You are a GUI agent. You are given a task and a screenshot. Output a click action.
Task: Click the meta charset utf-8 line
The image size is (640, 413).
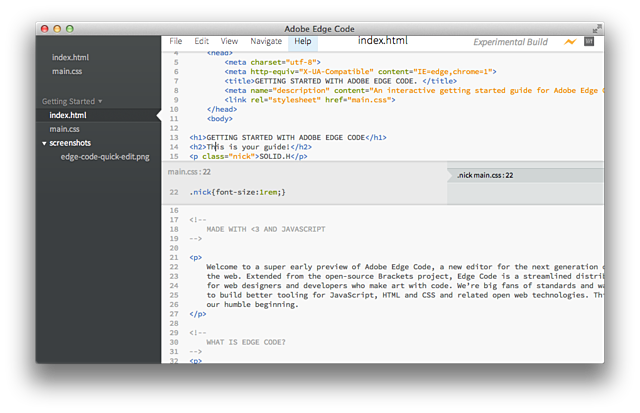273,62
